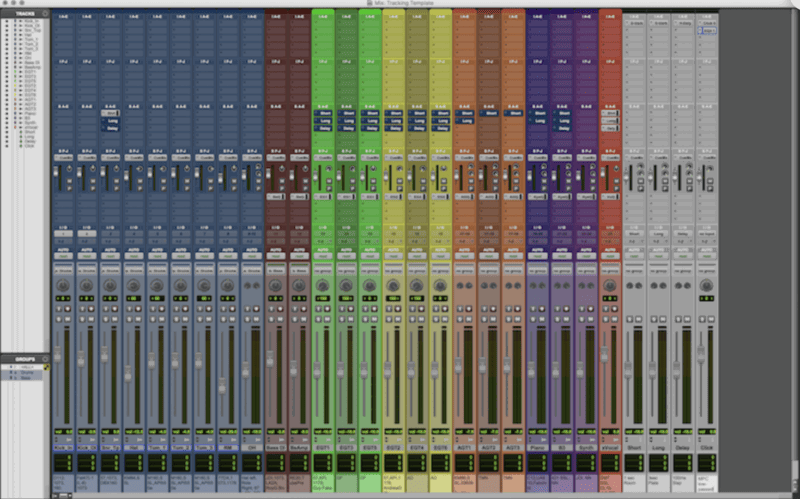The width and height of the screenshot is (800, 499).
Task: Solo the first Kick track
Action: (x=60, y=318)
